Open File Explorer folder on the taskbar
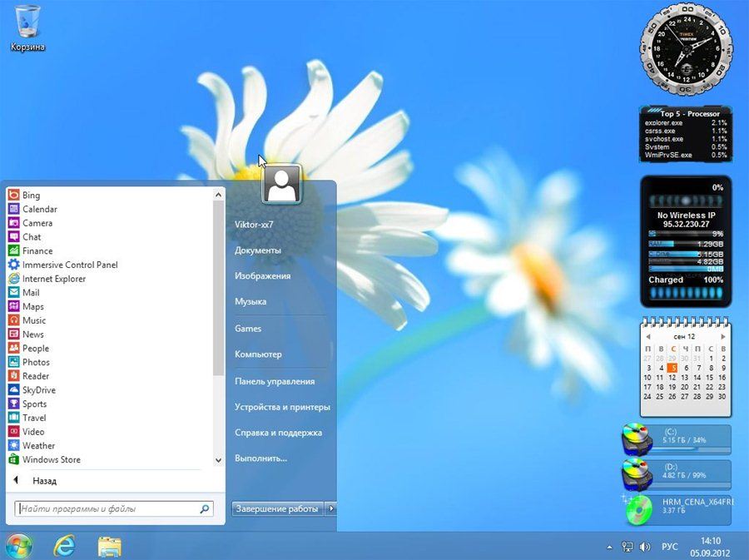The width and height of the screenshot is (749, 560). [x=109, y=546]
